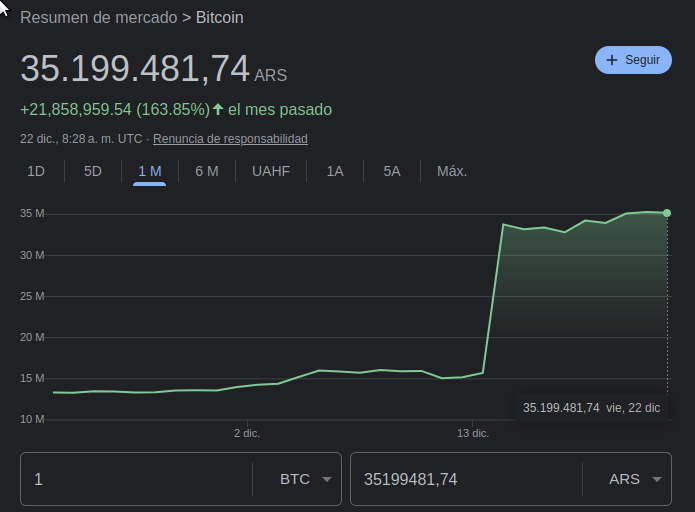Switch chart to UAHF range
The image size is (695, 512).
point(271,172)
